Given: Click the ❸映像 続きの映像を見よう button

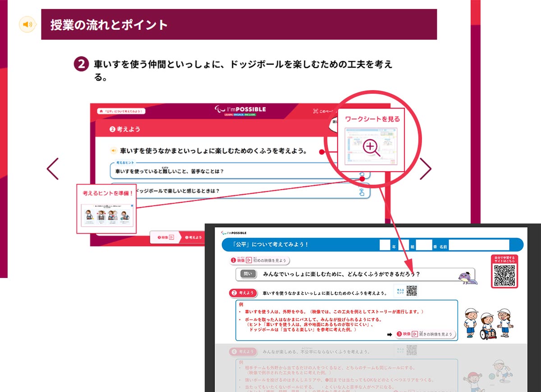Looking at the screenshot, I should click(425, 334).
